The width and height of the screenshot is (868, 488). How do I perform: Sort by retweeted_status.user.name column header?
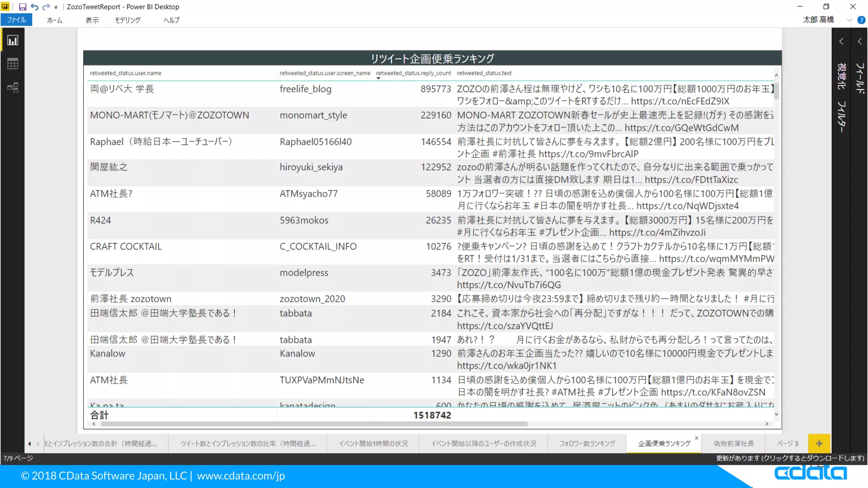click(125, 73)
